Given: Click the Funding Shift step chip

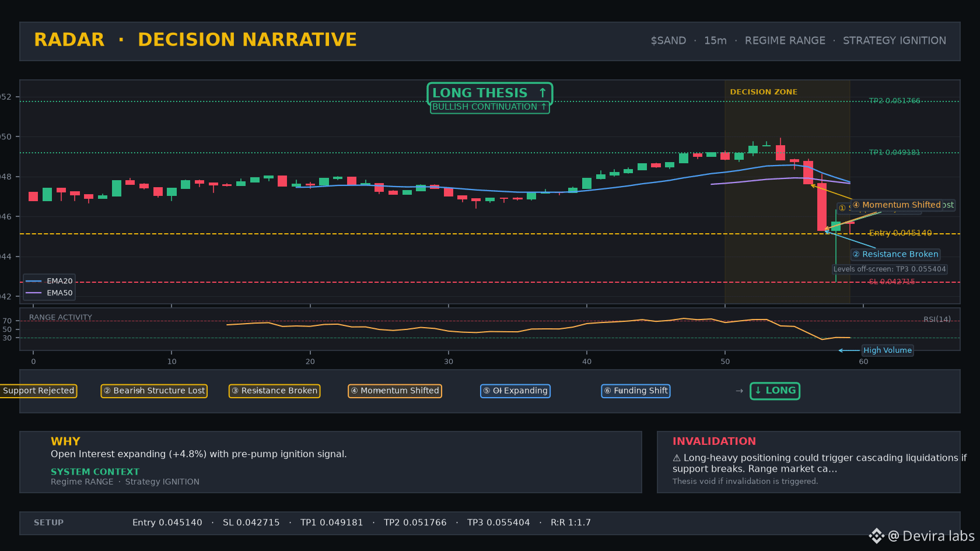Looking at the screenshot, I should (636, 391).
